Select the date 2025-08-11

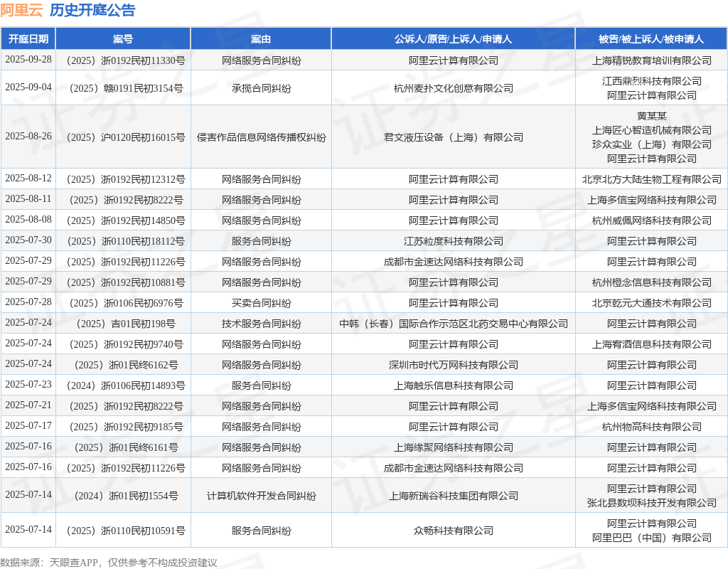pos(28,199)
